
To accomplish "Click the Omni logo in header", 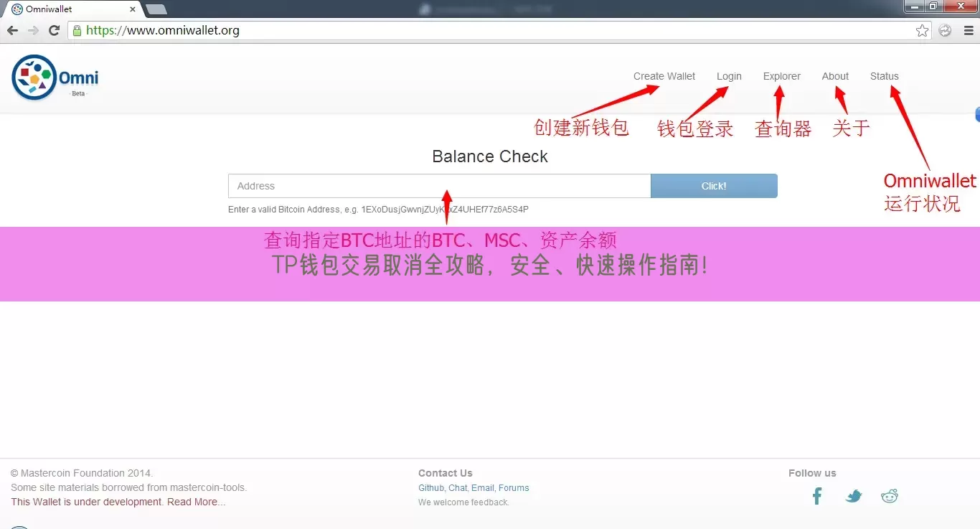I will point(55,78).
